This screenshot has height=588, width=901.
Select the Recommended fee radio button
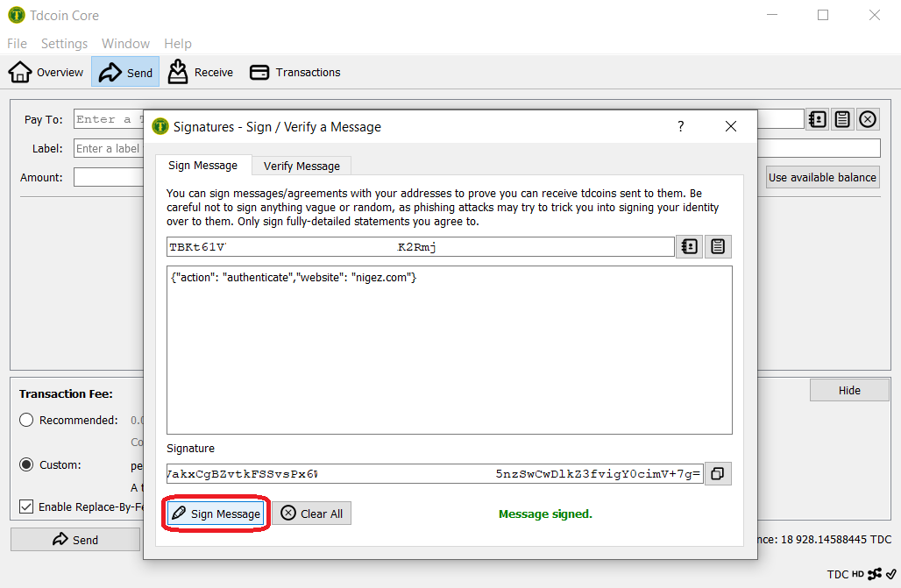27,421
